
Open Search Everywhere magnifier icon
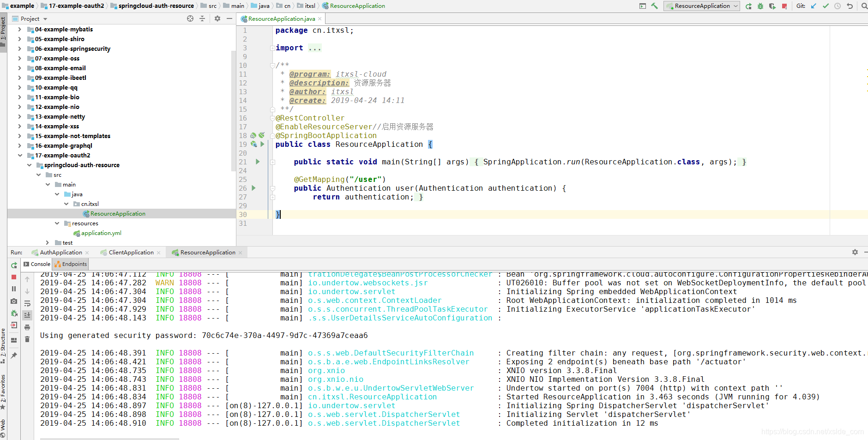point(864,6)
